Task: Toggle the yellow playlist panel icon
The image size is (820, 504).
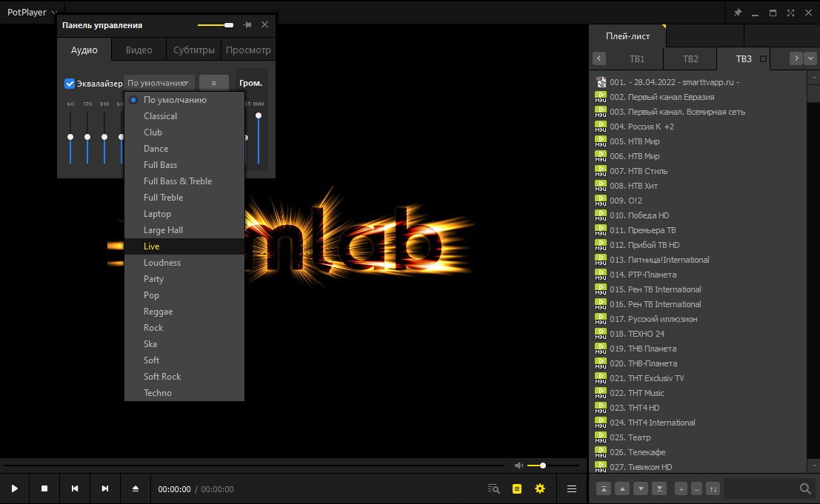Action: click(x=517, y=488)
